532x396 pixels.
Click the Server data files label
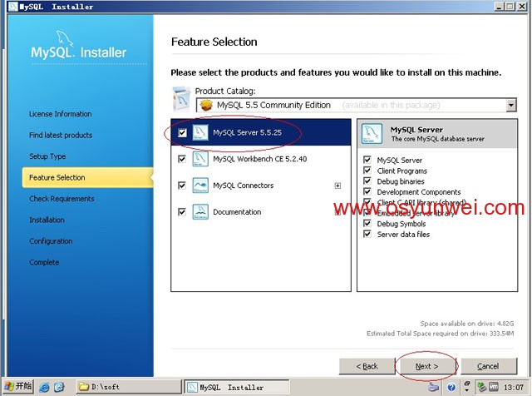point(403,235)
